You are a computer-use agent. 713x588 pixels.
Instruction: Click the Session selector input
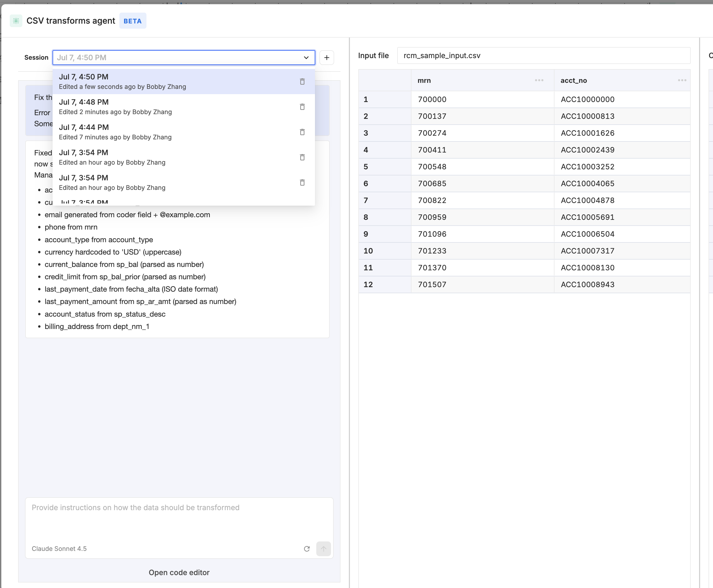(x=184, y=58)
